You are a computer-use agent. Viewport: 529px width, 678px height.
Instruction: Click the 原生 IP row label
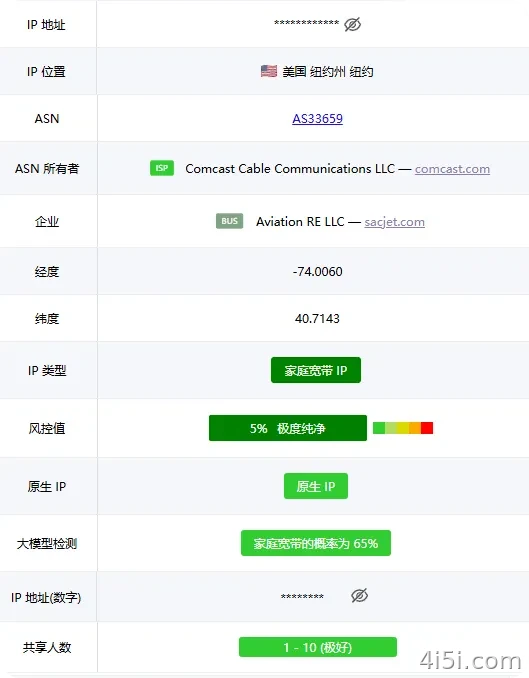tap(47, 486)
